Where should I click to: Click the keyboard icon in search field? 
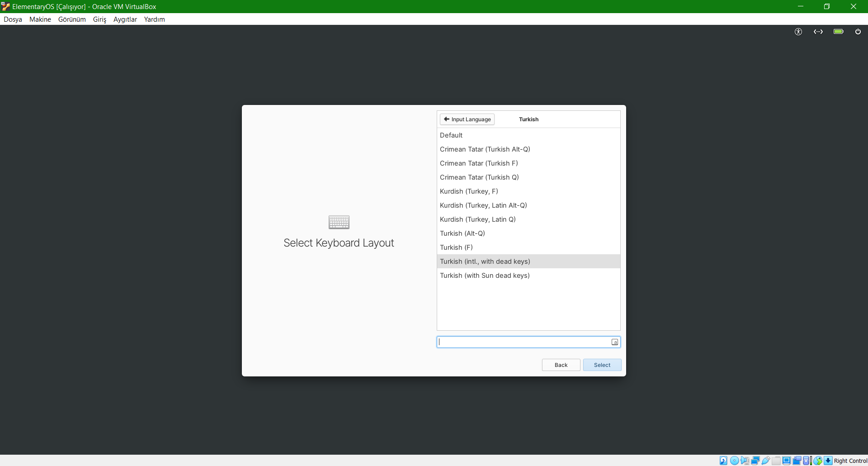point(615,342)
